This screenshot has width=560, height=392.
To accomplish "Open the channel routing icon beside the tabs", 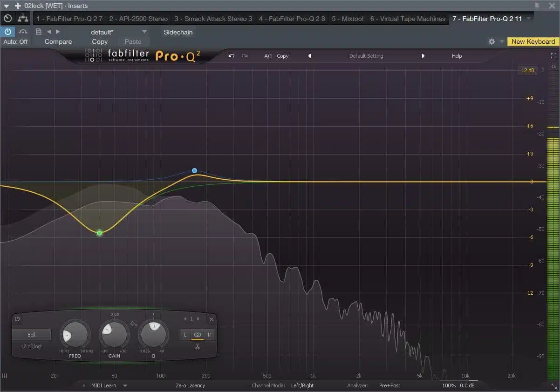I will (x=22, y=19).
